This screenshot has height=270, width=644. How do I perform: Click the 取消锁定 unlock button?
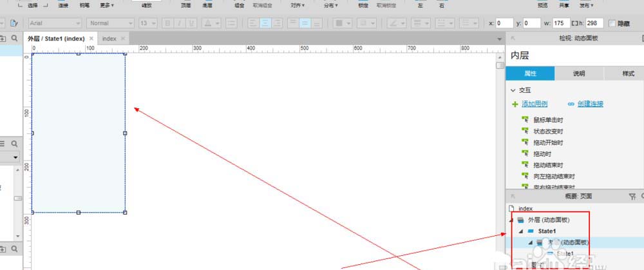386,5
